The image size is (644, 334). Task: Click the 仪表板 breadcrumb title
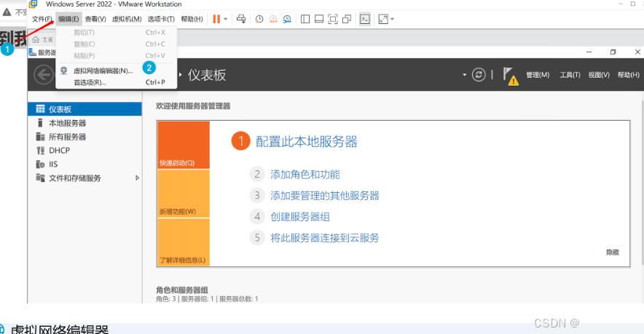coord(207,75)
